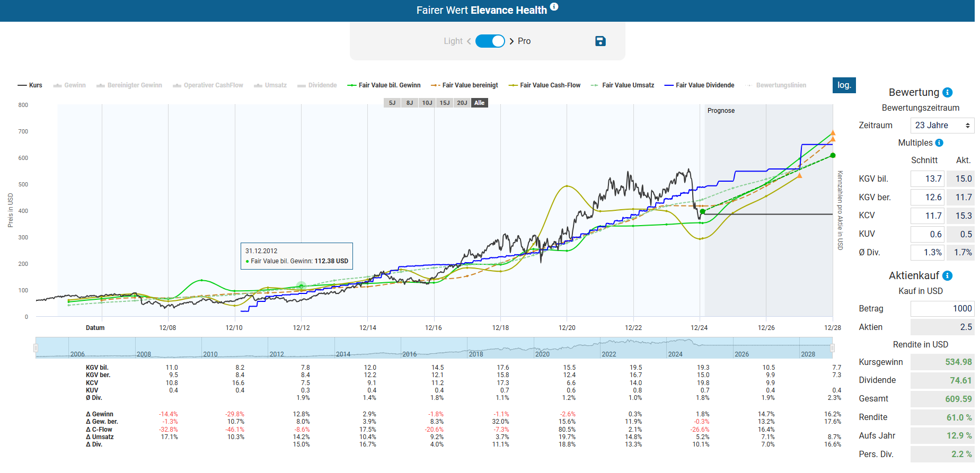Hide the Kurs line in legend
The width and height of the screenshot is (980, 473).
[x=30, y=85]
